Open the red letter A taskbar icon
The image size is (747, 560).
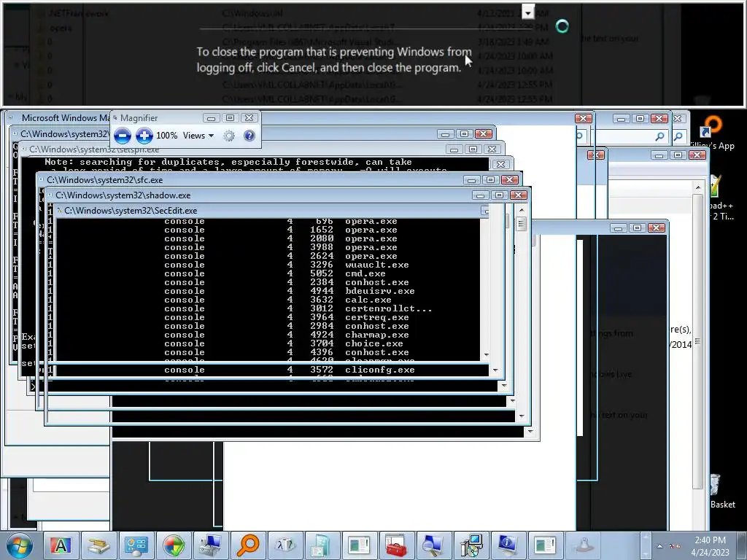pos(61,545)
